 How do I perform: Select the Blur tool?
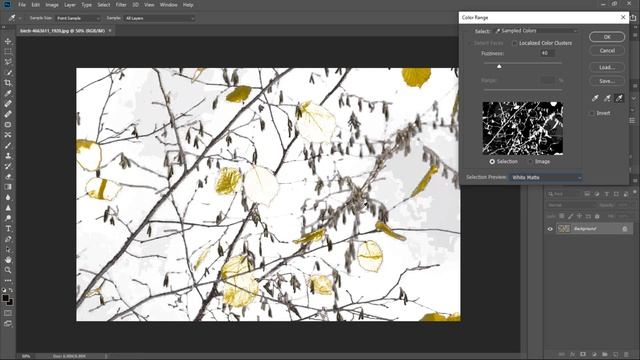[8, 197]
